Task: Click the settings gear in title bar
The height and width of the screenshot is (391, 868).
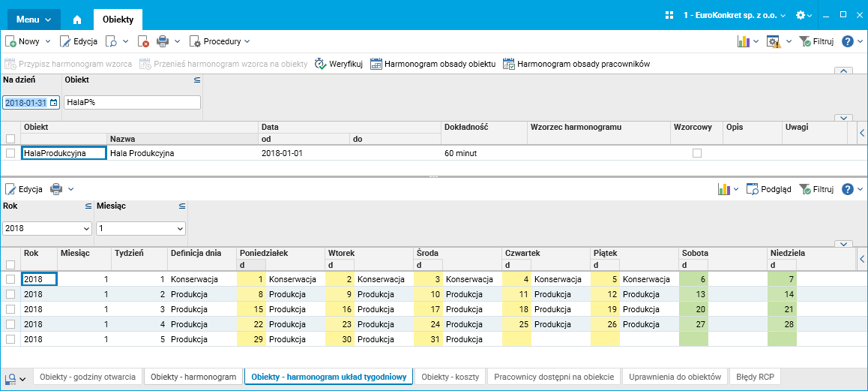Action: click(801, 15)
